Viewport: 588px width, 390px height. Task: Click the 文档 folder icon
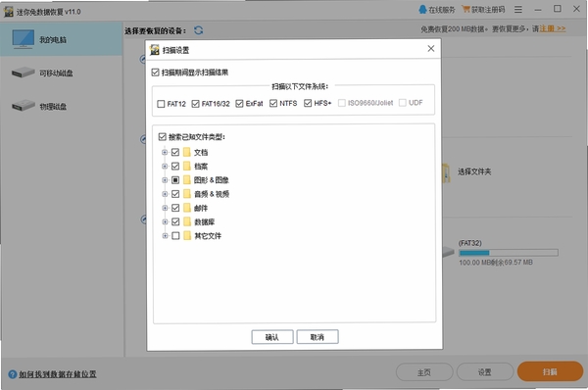pos(187,152)
